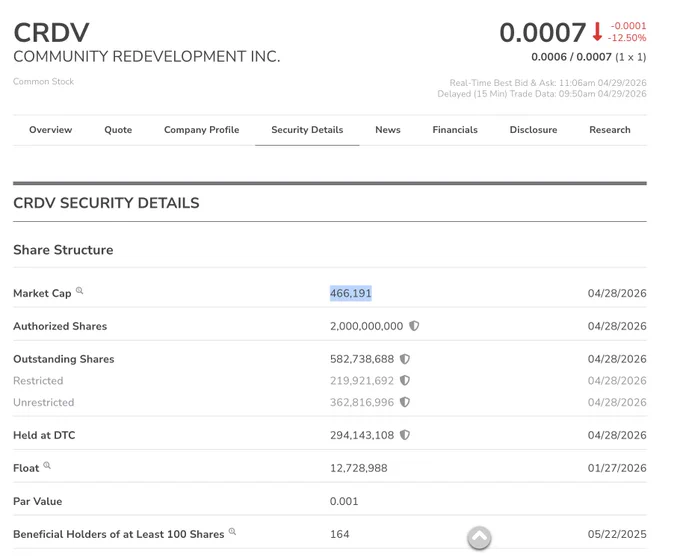Click the CRDV ticker symbol heading
This screenshot has width=680, height=558.
tap(51, 33)
